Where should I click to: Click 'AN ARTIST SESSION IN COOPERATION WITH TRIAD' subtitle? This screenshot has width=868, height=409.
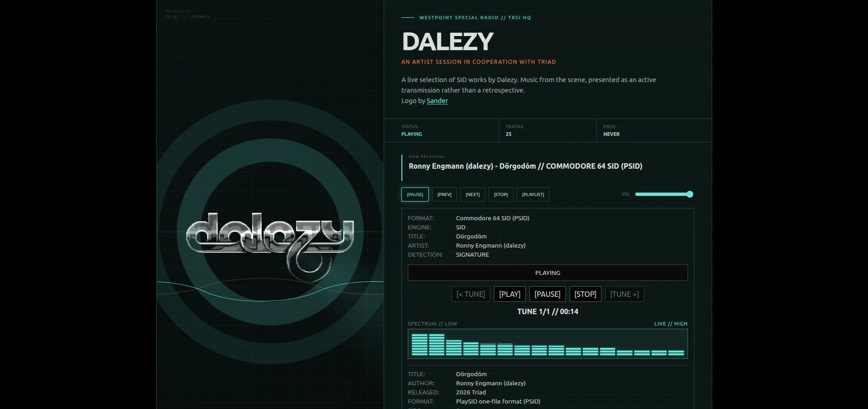478,62
